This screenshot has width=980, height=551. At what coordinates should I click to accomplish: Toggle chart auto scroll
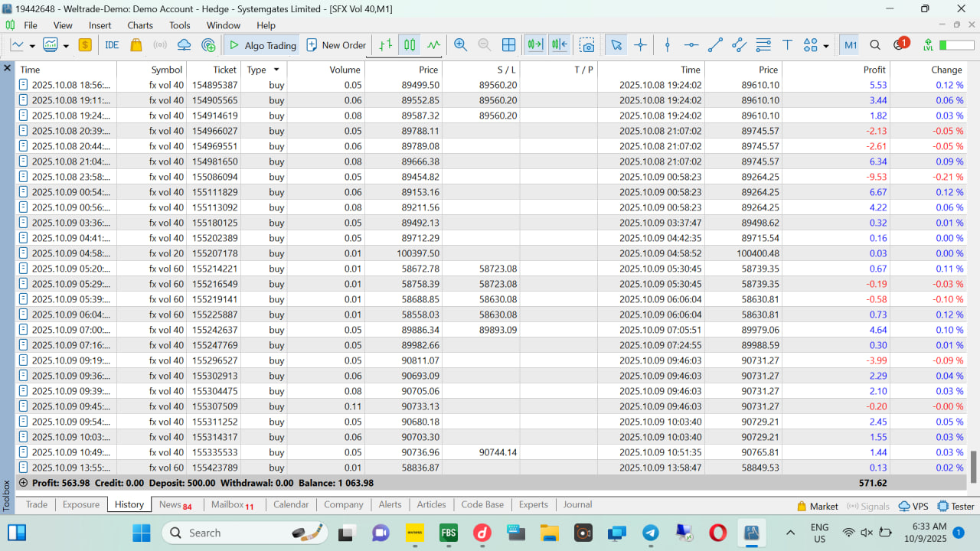(x=534, y=45)
